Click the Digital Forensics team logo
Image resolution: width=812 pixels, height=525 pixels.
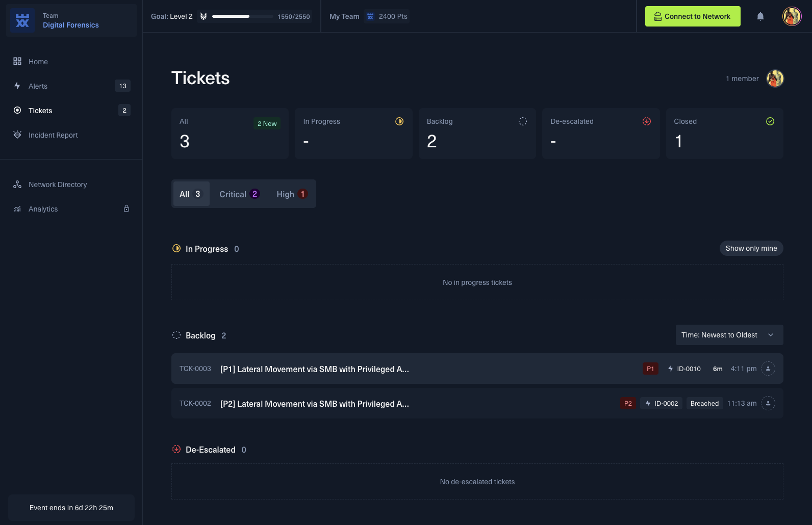[x=22, y=20]
